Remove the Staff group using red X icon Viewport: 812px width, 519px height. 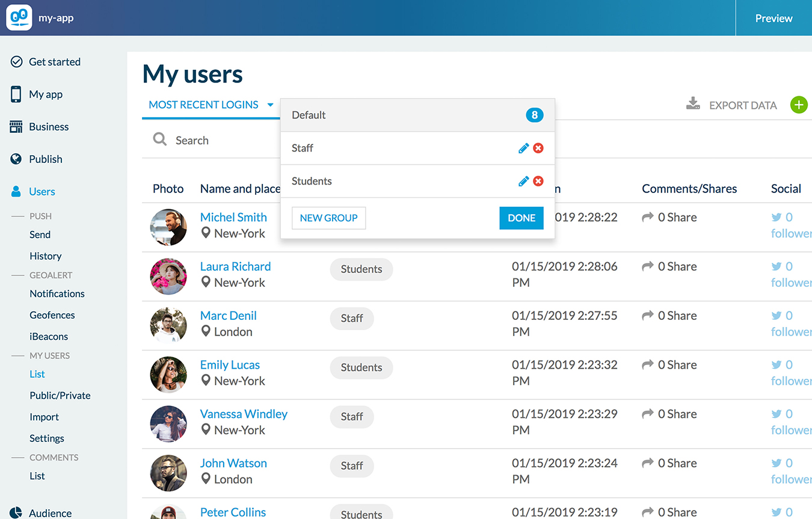coord(538,148)
